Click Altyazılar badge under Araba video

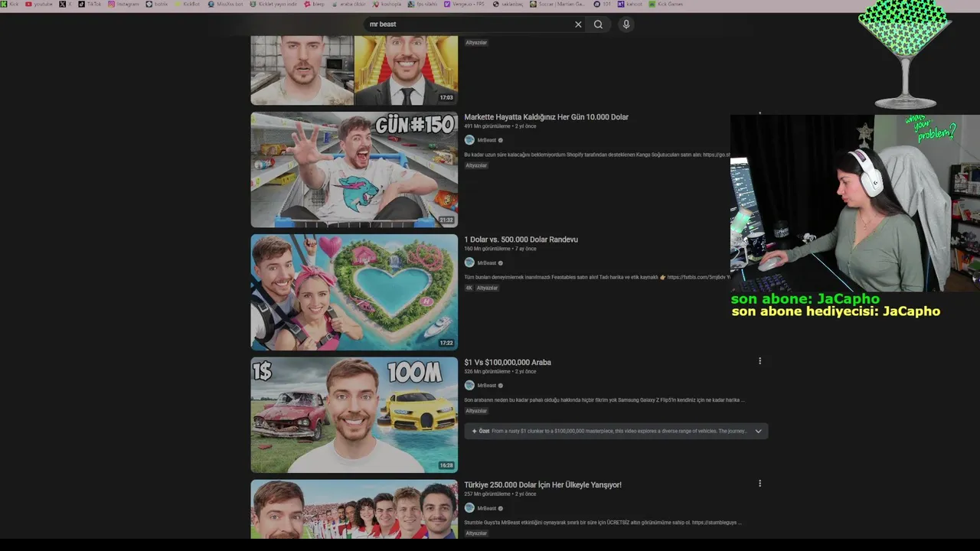476,411
